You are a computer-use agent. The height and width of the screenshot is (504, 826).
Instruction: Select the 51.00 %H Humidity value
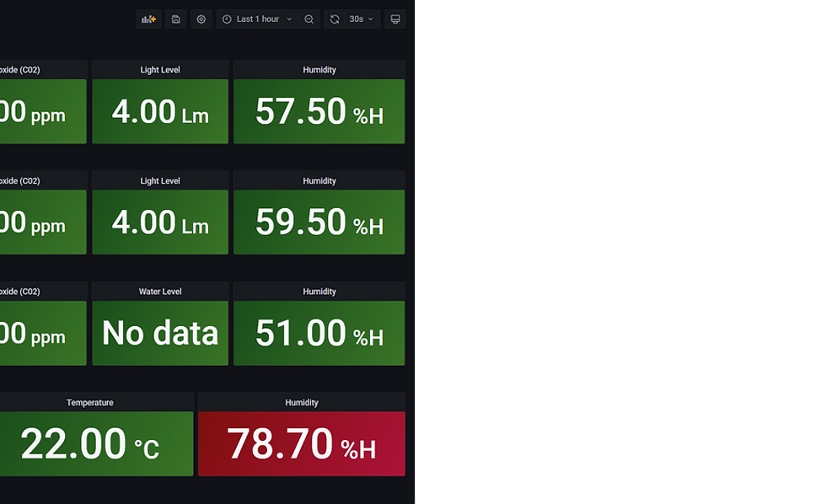point(319,334)
